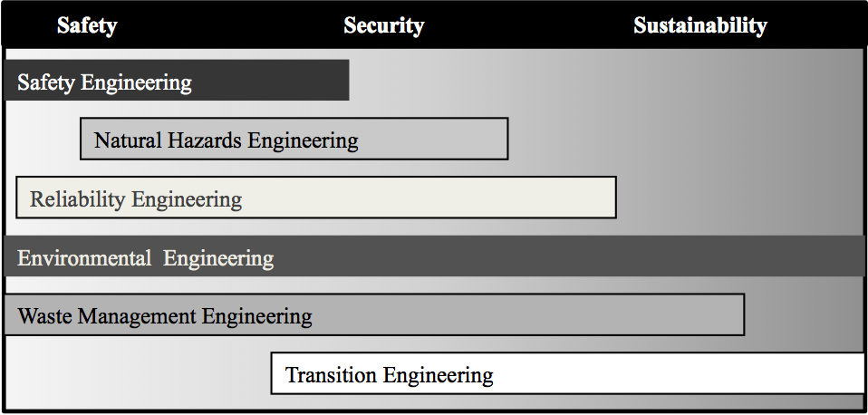Select the white Transition Engineering box
Image resolution: width=868 pixels, height=415 pixels.
click(568, 373)
